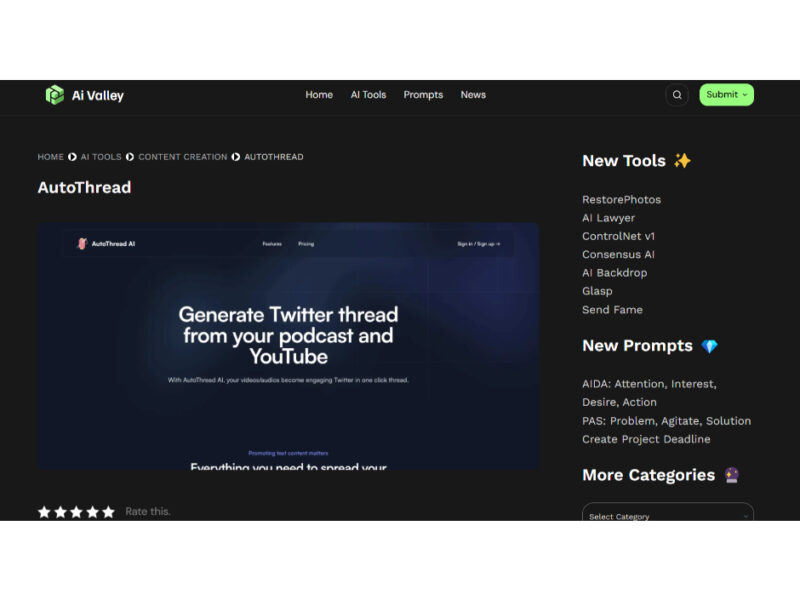Go to the Prompts nav item
Image resolution: width=800 pixels, height=600 pixels.
click(423, 95)
